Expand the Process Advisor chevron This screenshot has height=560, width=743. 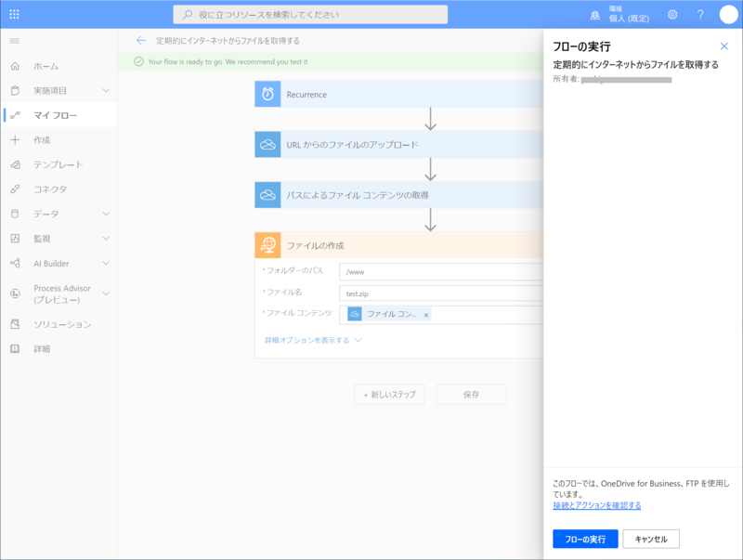click(x=106, y=293)
